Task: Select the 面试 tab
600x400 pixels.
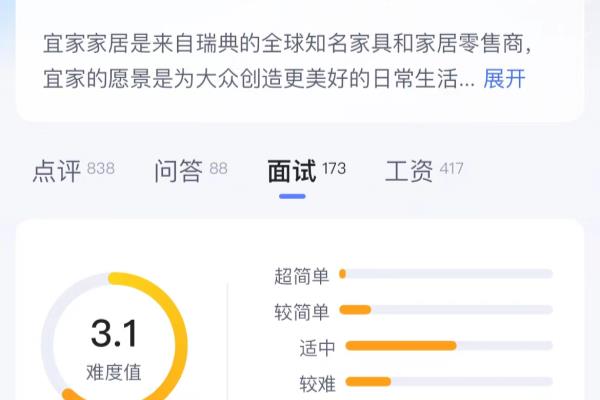Action: 307,170
